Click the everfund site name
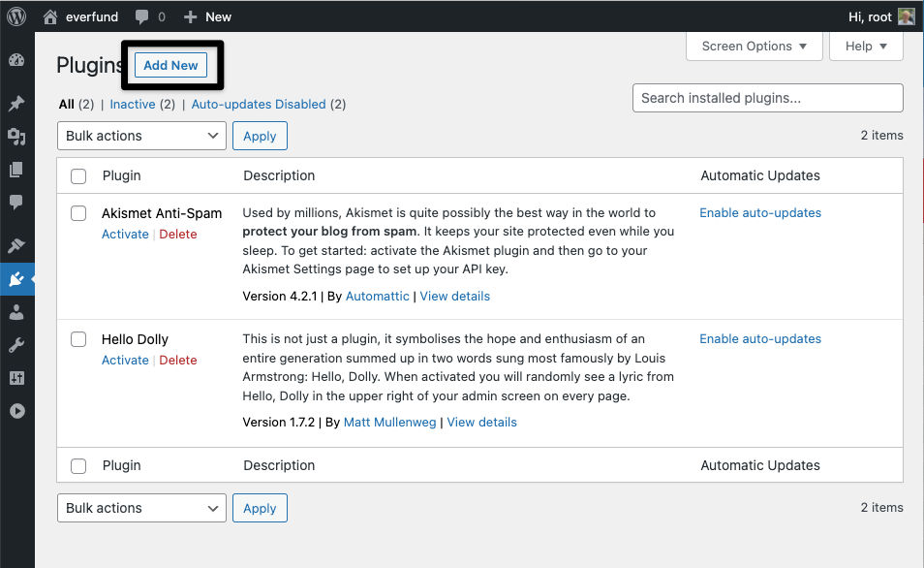 (92, 17)
